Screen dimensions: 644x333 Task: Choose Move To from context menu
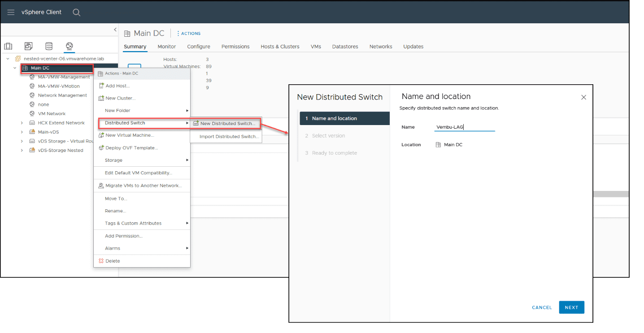[142, 199]
